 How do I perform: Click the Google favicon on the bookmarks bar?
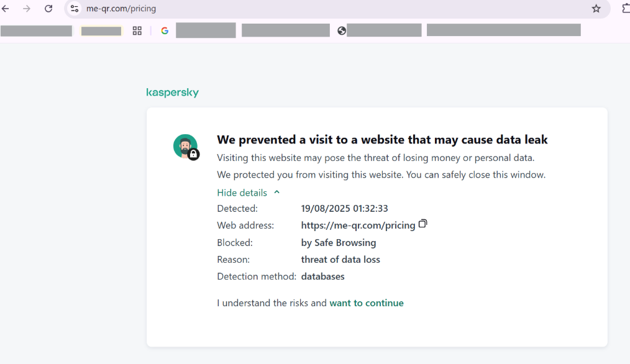click(x=165, y=30)
